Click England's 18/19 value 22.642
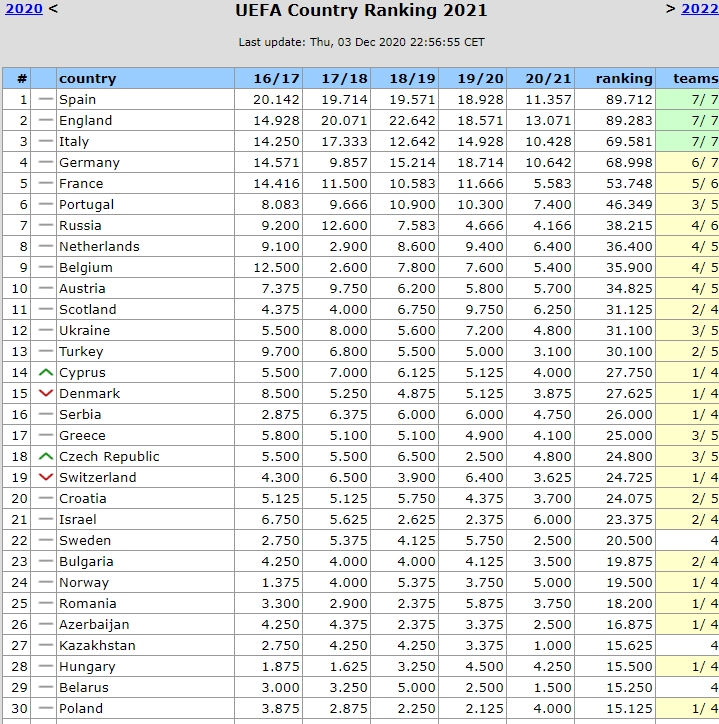 412,121
